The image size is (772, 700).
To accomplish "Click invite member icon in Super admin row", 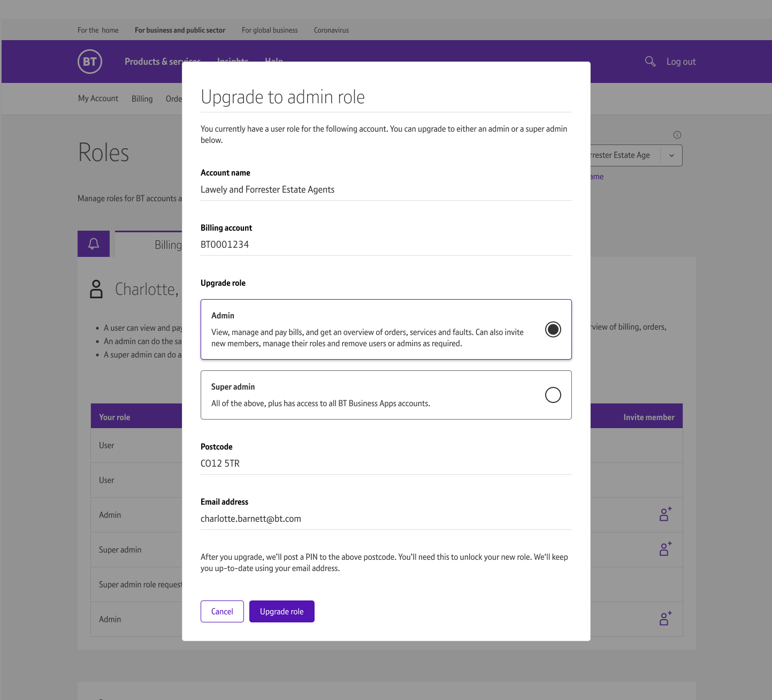I will [665, 549].
